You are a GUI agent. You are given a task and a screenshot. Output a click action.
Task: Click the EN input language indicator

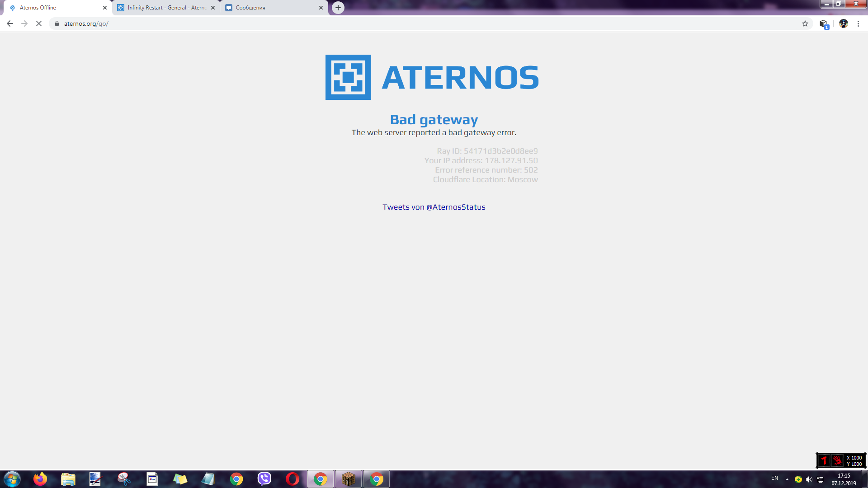(774, 478)
